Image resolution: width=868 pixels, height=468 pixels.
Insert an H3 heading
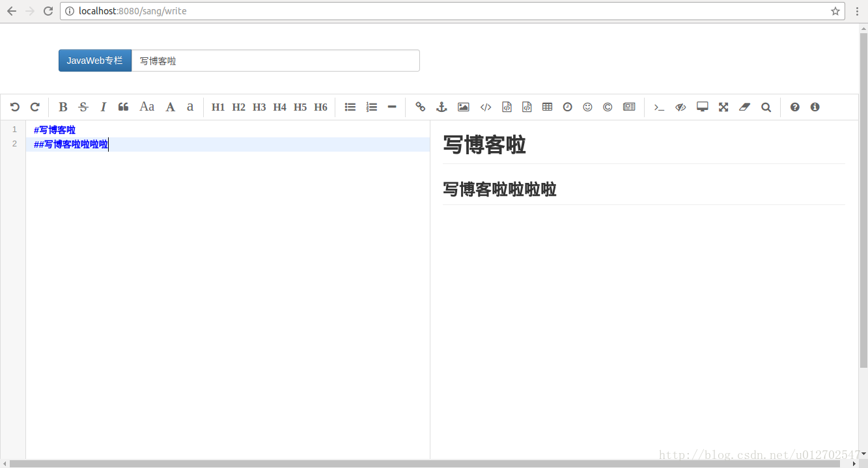[259, 107]
